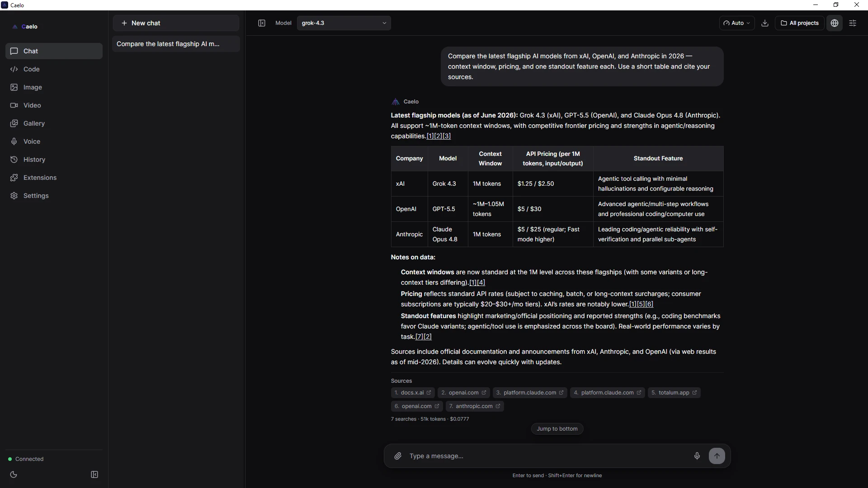Click the send message arrow button
This screenshot has height=488, width=868.
pyautogui.click(x=717, y=456)
